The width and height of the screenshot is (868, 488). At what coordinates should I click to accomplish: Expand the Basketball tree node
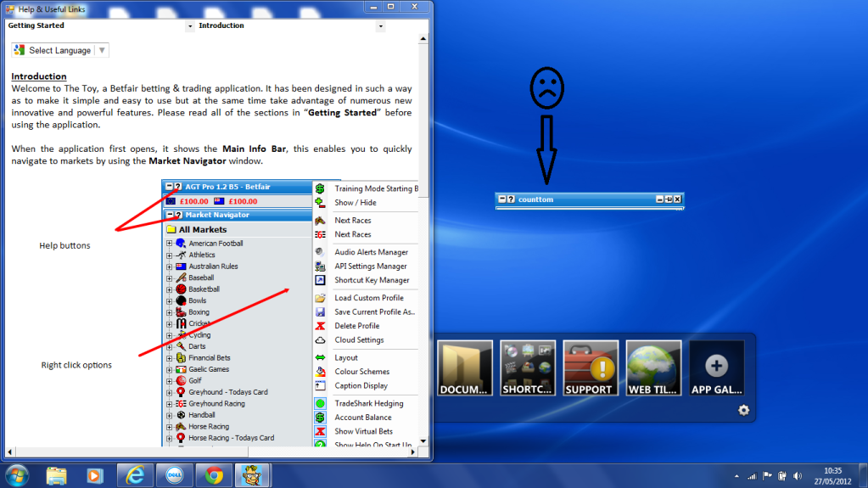point(170,289)
